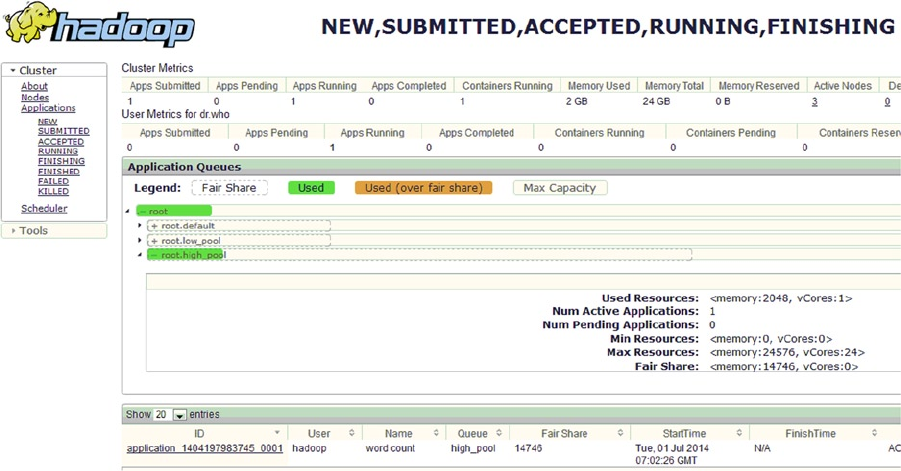Click the 14746 fair share cell
Image resolution: width=901 pixels, height=471 pixels.
tap(528, 448)
